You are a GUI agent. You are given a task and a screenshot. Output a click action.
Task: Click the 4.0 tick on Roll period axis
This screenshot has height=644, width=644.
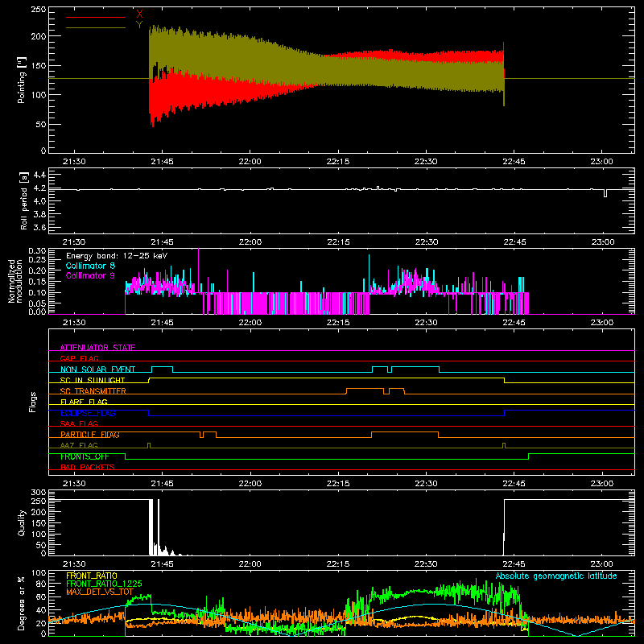(x=39, y=201)
